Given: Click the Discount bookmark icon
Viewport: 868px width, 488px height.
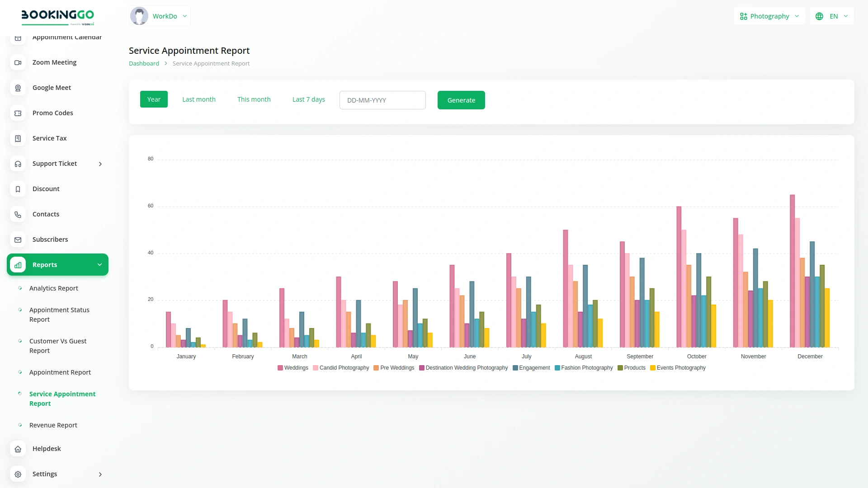Looking at the screenshot, I should 18,189.
